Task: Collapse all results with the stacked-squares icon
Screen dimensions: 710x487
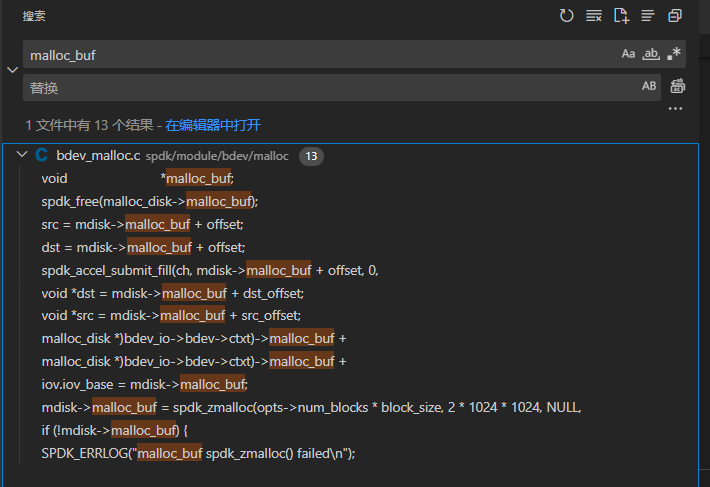Action: coord(675,16)
